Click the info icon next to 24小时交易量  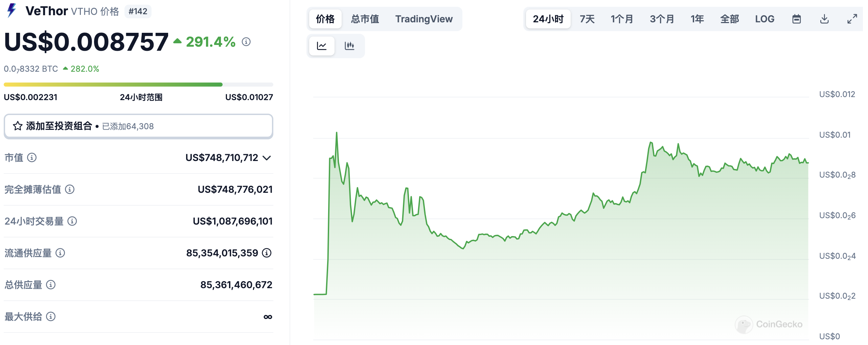72,221
